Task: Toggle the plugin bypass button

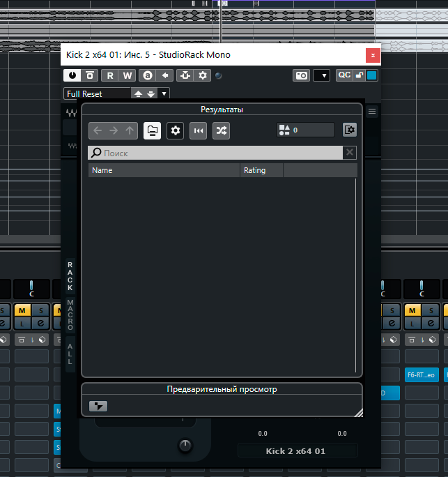Action: point(90,75)
